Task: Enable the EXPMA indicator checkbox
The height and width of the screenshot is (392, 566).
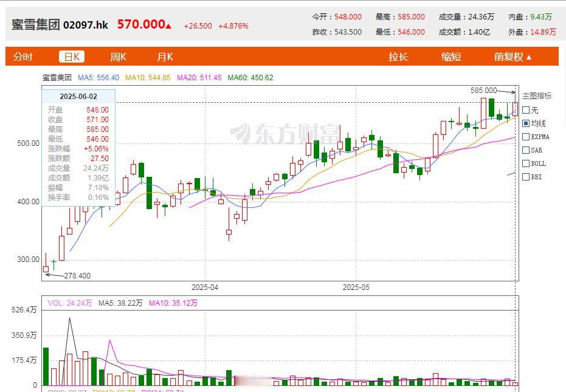Action: pyautogui.click(x=526, y=137)
